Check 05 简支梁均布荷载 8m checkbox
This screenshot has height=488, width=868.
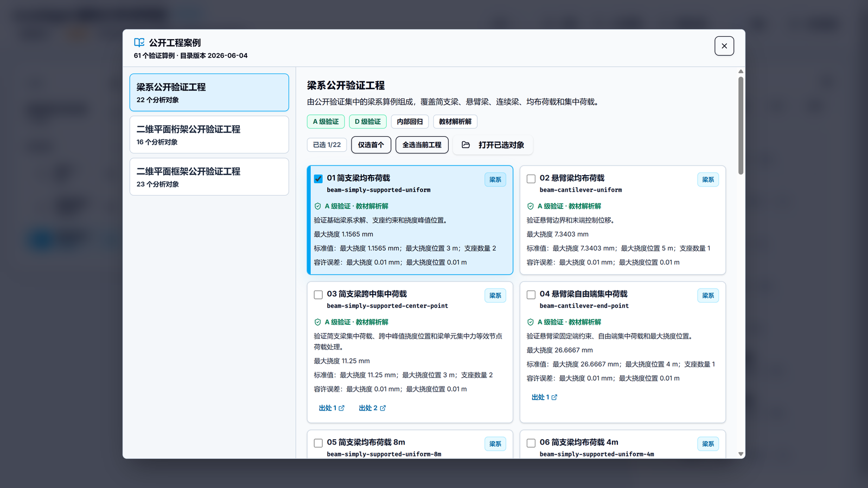318,443
